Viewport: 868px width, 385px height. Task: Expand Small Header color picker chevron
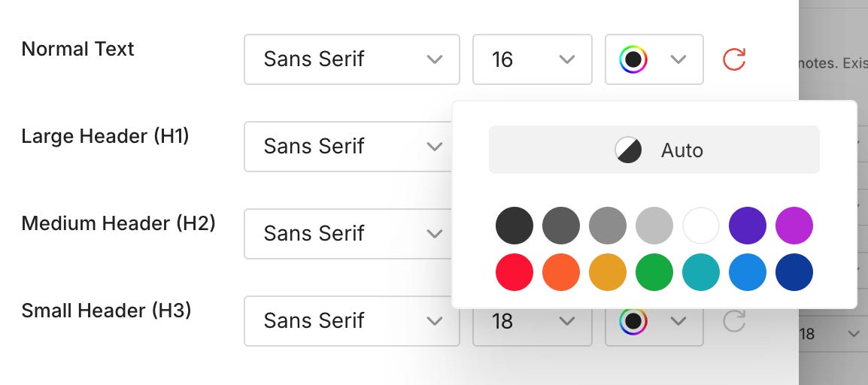coord(678,321)
